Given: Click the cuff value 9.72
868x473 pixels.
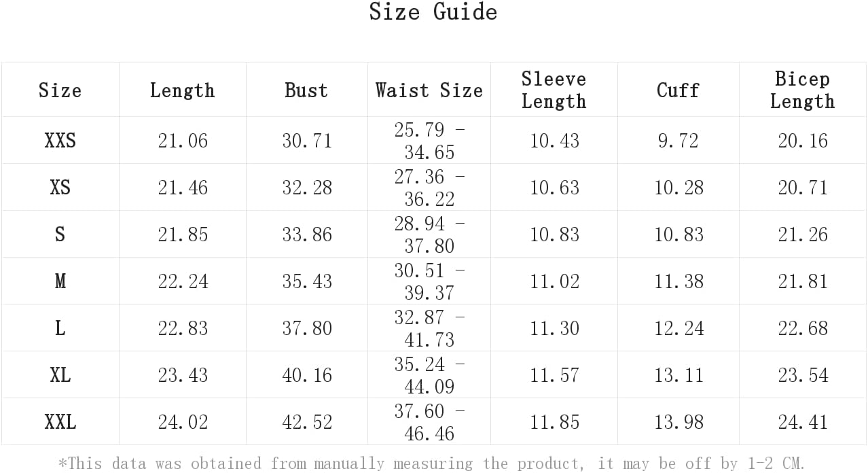Looking at the screenshot, I should [678, 141].
